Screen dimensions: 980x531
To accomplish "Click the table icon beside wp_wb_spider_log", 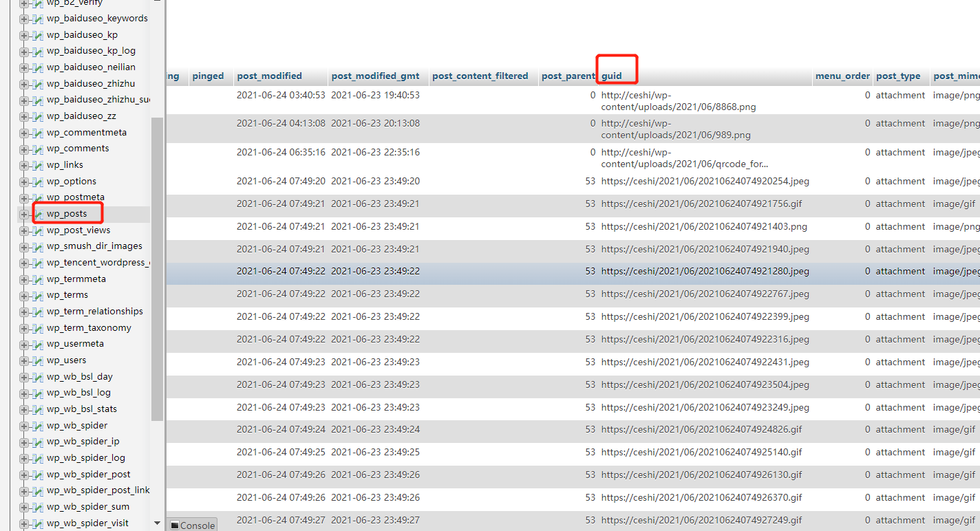I will 37,458.
